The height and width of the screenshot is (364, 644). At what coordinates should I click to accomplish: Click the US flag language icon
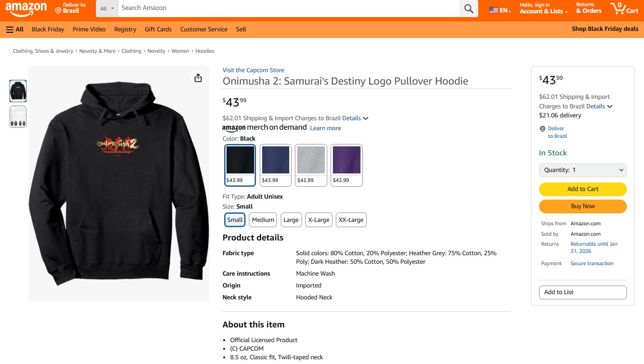click(x=494, y=10)
